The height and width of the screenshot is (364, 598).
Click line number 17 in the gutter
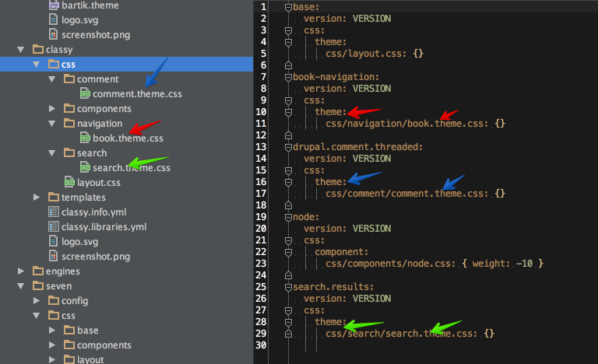tap(261, 194)
